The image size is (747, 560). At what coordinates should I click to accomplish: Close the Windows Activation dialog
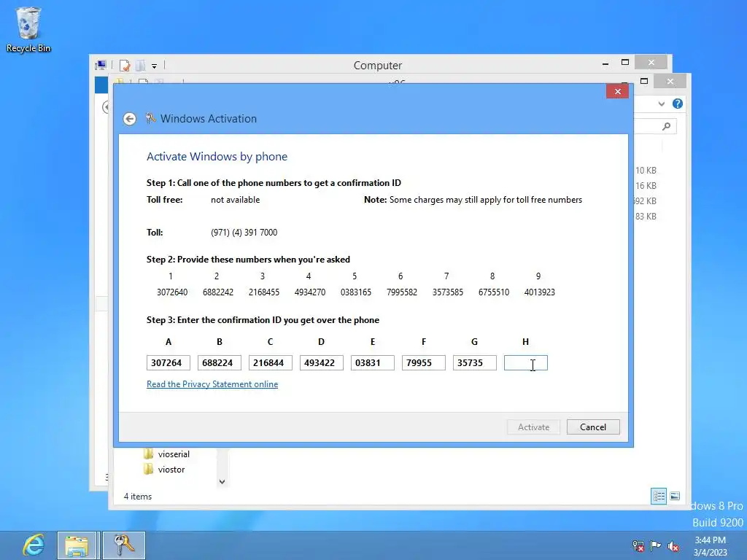617,91
